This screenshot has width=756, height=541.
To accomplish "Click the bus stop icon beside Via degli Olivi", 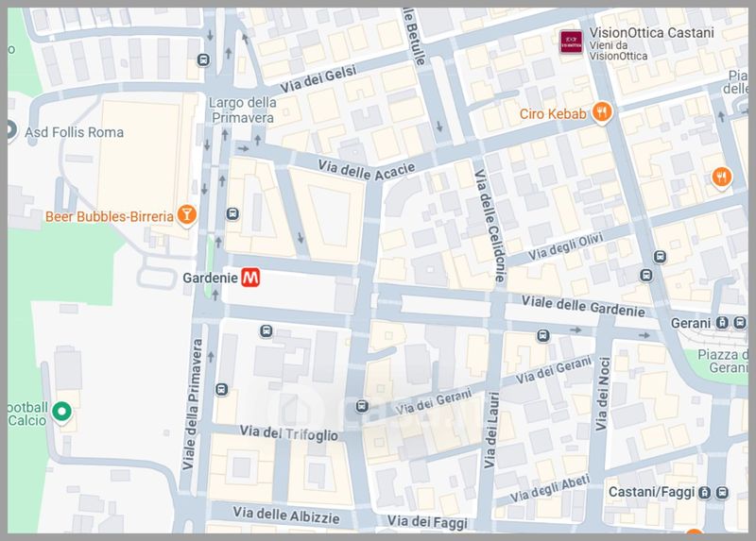I will [660, 257].
